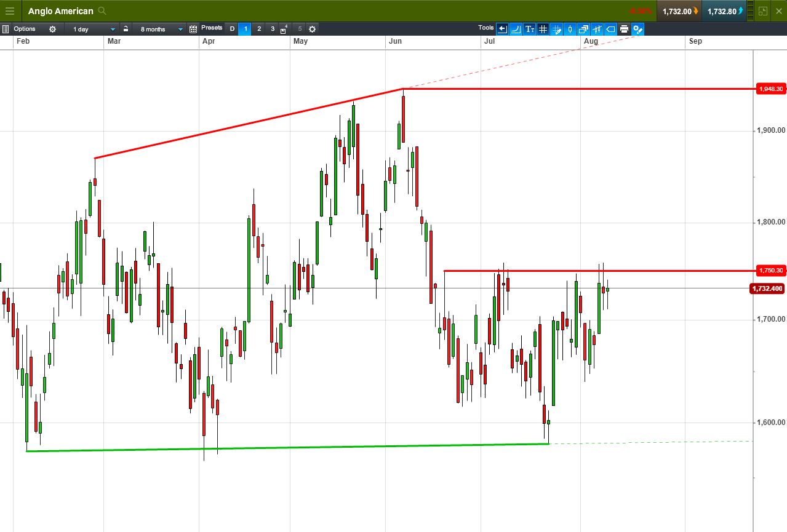
Task: Click the back arrow tool
Action: coord(503,29)
